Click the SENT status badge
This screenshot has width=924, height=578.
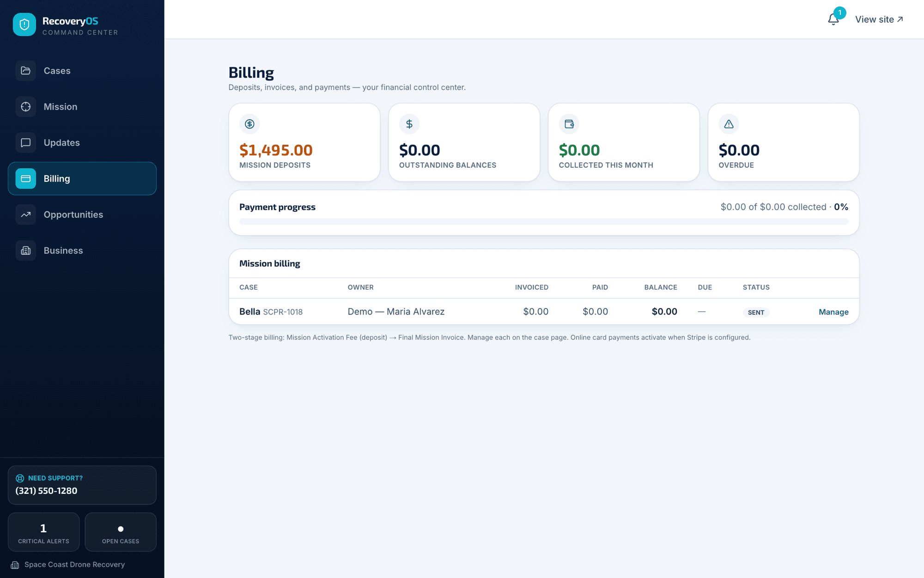coord(756,313)
